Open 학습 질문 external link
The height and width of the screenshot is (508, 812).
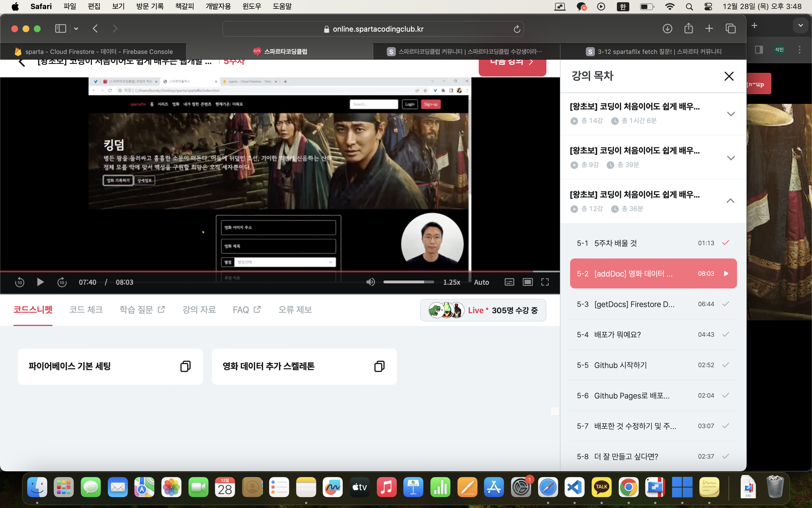pyautogui.click(x=142, y=310)
